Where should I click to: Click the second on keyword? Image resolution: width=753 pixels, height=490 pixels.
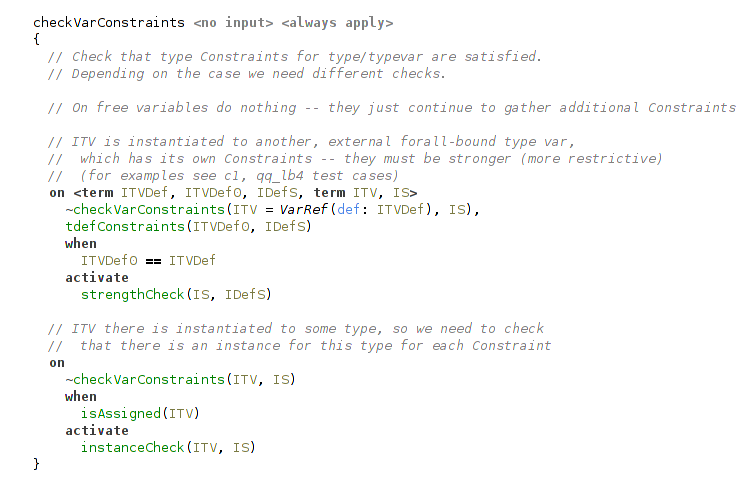tap(57, 363)
